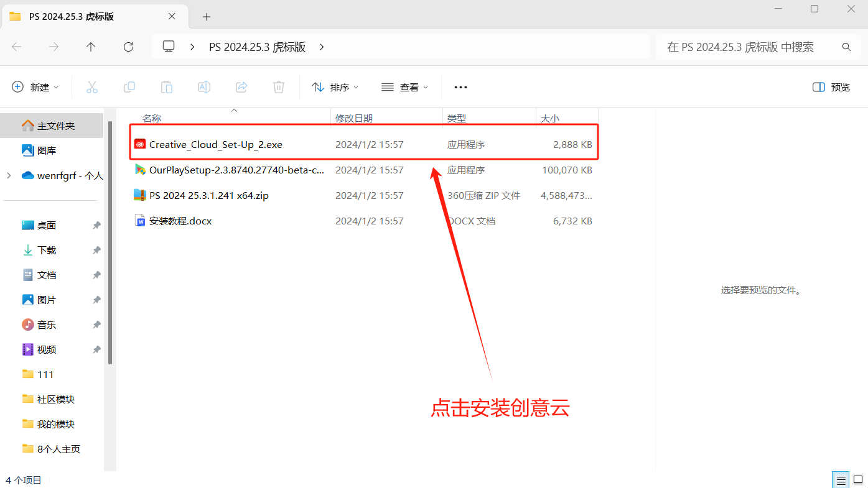The width and height of the screenshot is (868, 488).
Task: Click the search box 在 PS 2024.25.3 虎标版 中搜索
Action: pos(758,47)
